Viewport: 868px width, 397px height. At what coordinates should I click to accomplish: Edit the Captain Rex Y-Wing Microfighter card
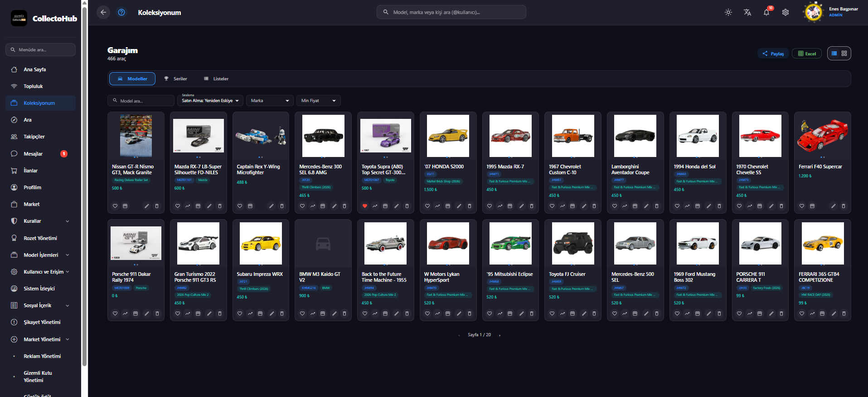tap(272, 206)
